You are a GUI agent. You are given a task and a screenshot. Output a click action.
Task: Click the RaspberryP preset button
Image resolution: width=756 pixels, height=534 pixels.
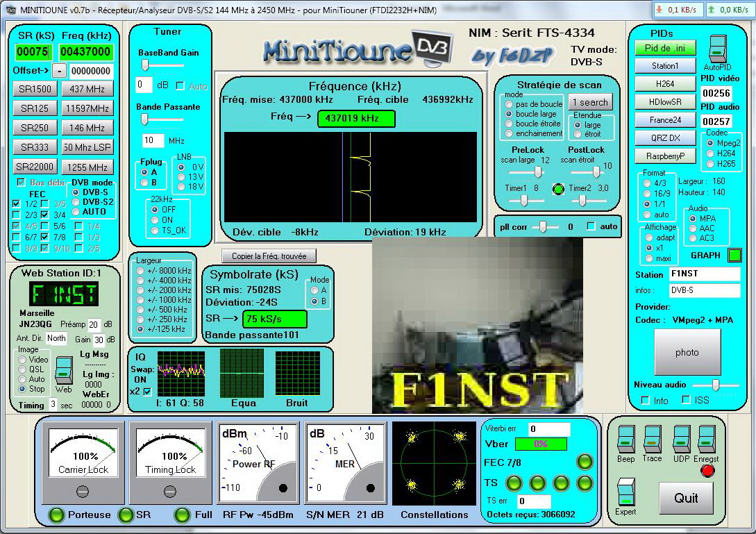pyautogui.click(x=665, y=156)
